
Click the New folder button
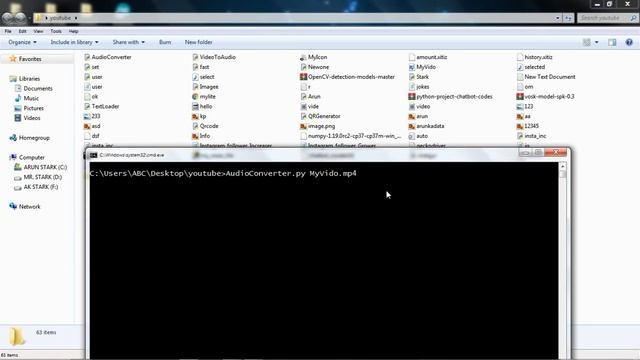coord(198,42)
